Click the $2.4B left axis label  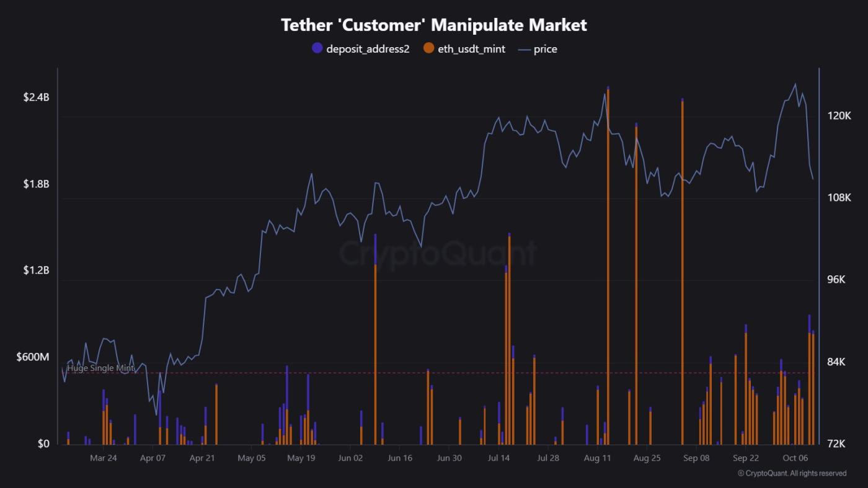(x=36, y=97)
